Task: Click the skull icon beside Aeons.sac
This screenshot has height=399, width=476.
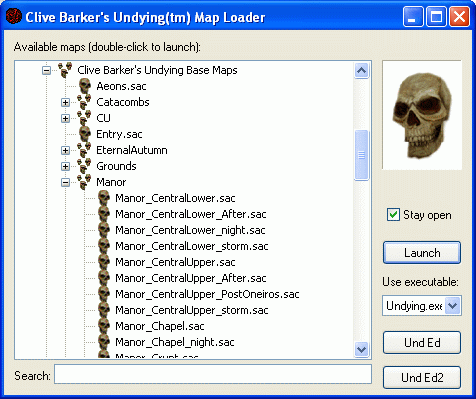Action: (85, 86)
